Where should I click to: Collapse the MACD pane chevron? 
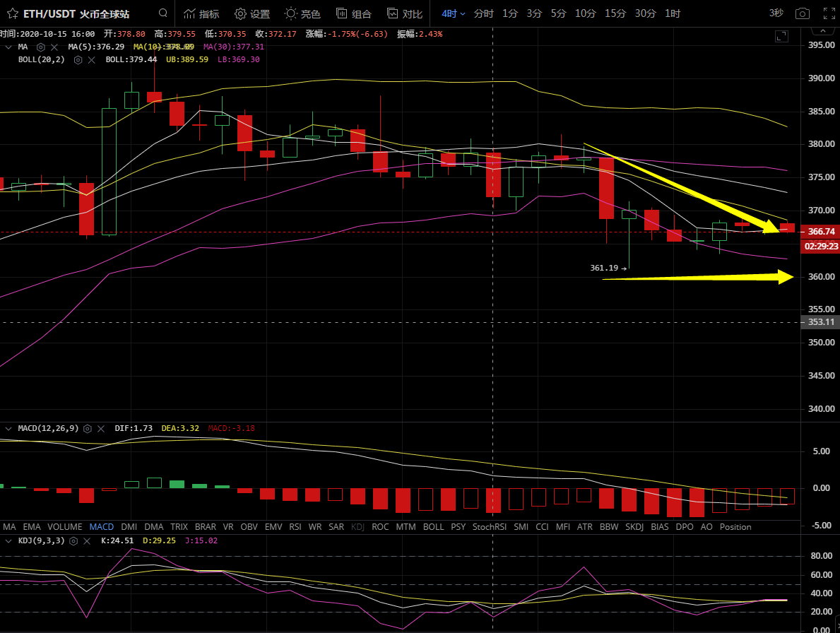(8, 429)
